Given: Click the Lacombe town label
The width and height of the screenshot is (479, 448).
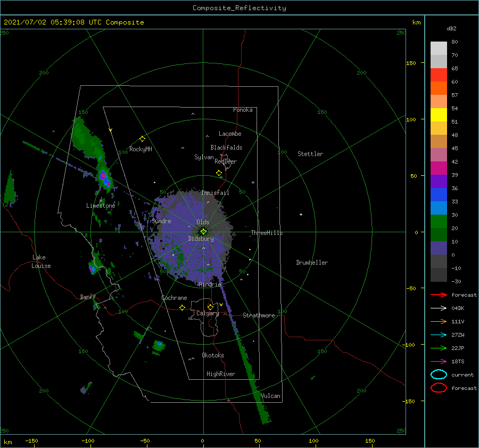Looking at the screenshot, I should (x=230, y=134).
